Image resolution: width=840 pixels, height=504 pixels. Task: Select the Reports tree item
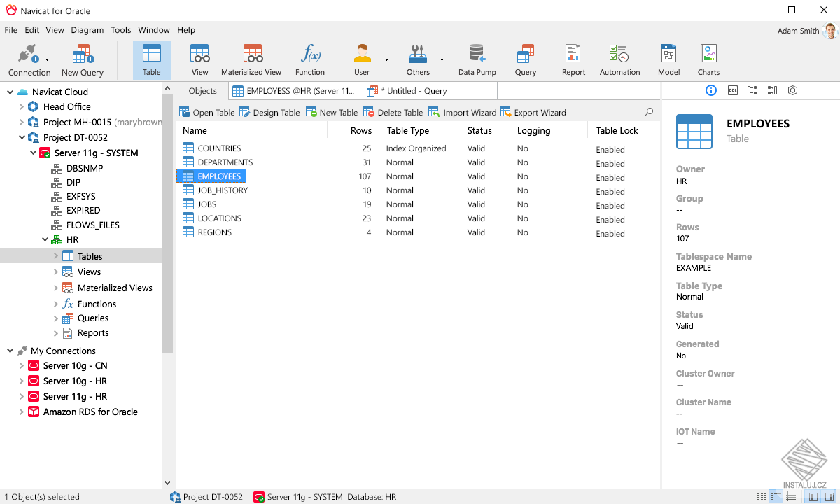click(x=85, y=333)
